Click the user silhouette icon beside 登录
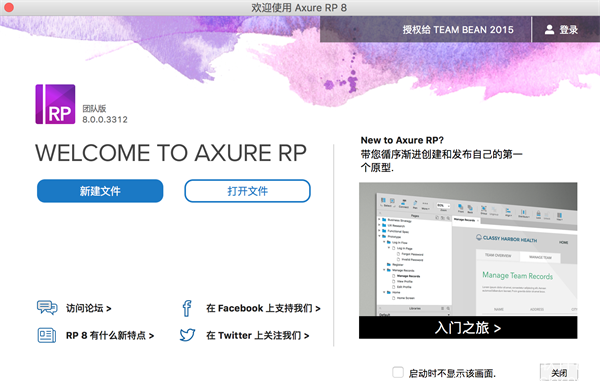The image size is (600, 392). click(549, 29)
